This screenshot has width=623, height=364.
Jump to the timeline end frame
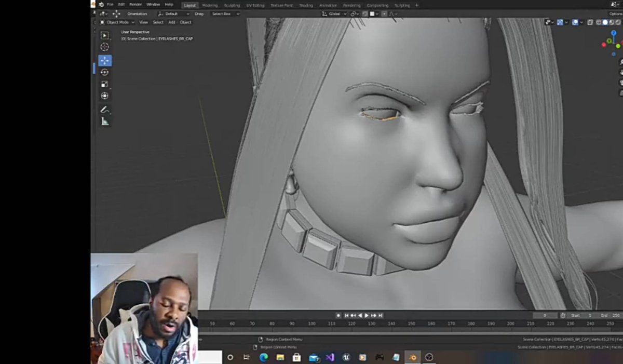tap(381, 315)
